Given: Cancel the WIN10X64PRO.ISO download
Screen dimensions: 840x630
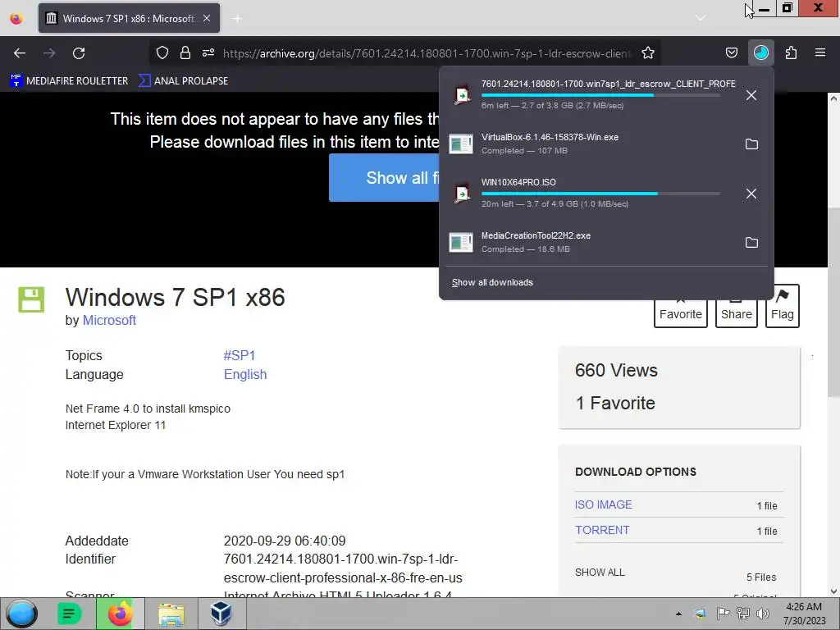Looking at the screenshot, I should pyautogui.click(x=751, y=194).
